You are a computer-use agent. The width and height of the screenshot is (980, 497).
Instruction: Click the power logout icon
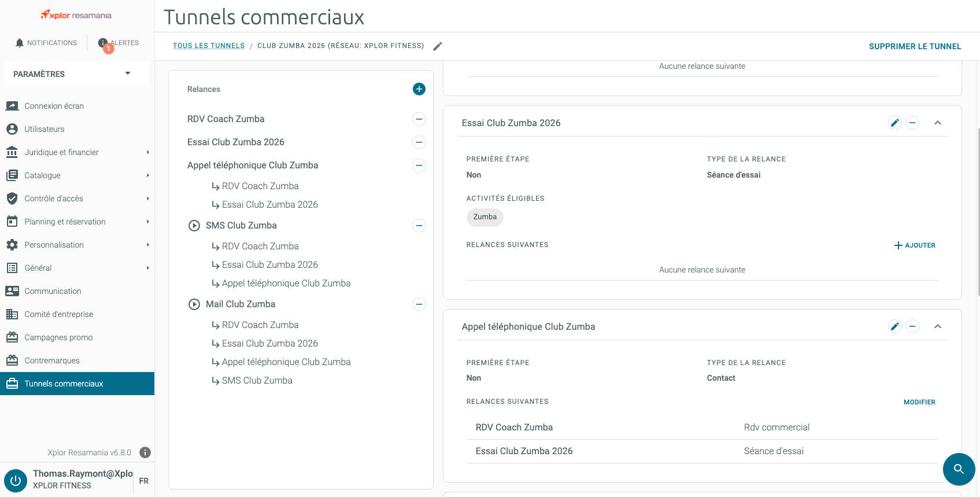point(16,480)
